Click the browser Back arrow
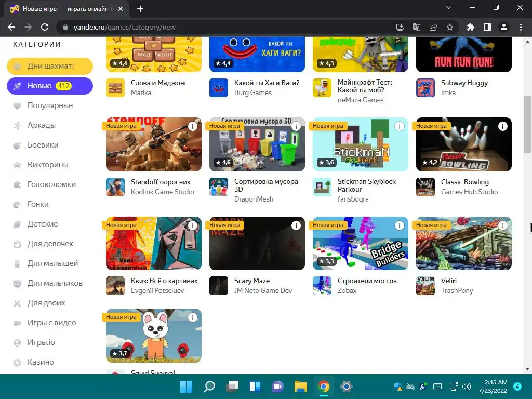Screen dimensions: 532x399 (x=11, y=27)
